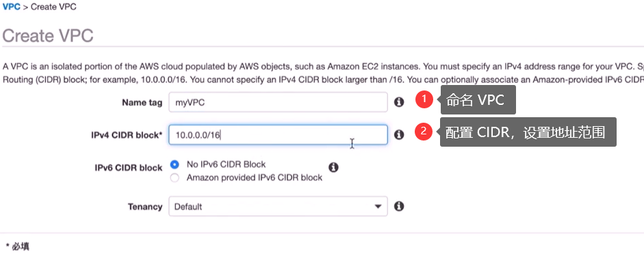Viewport: 644px width, 255px height.
Task: Go to VPC breadcrumb link
Action: click(12, 7)
